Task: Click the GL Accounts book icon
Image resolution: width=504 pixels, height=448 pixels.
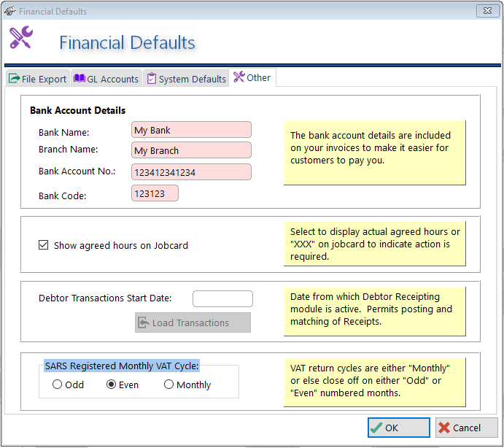Action: [x=79, y=79]
